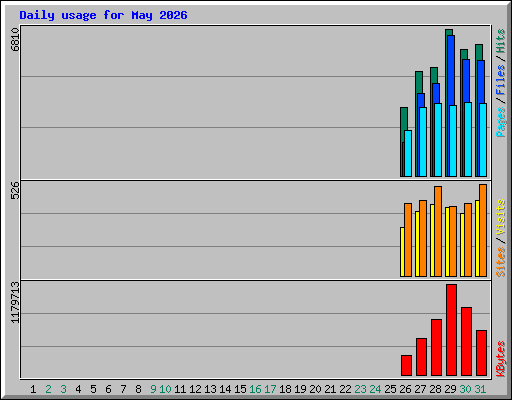Click the yellow visits bar for day 26

(x=402, y=252)
